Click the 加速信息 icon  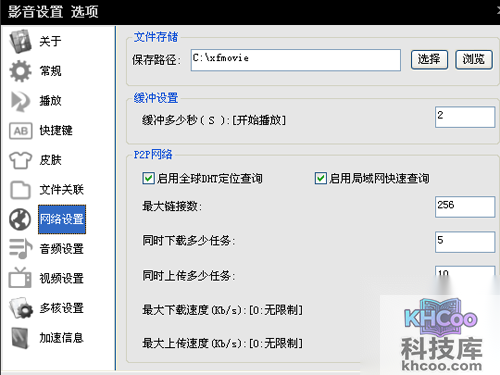20,338
